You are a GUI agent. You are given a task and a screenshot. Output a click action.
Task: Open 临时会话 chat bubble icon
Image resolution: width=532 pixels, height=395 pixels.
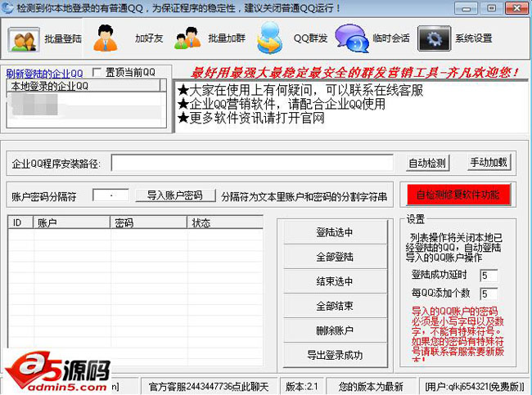click(x=351, y=38)
